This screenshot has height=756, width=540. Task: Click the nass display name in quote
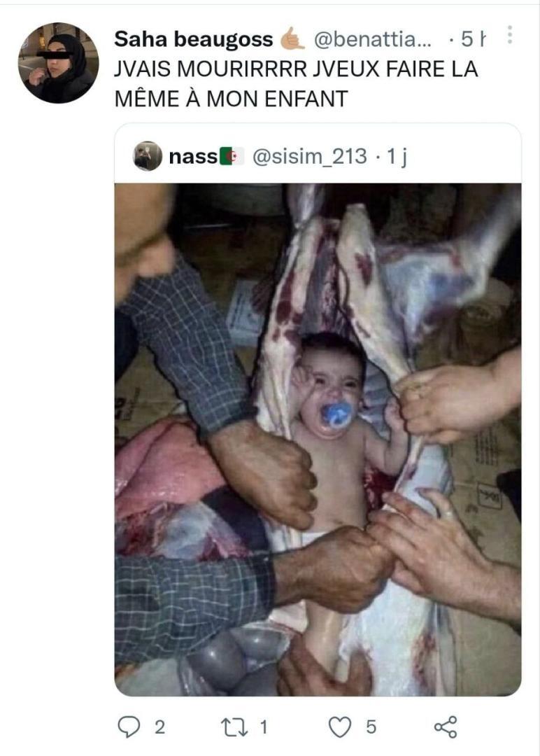click(x=193, y=157)
